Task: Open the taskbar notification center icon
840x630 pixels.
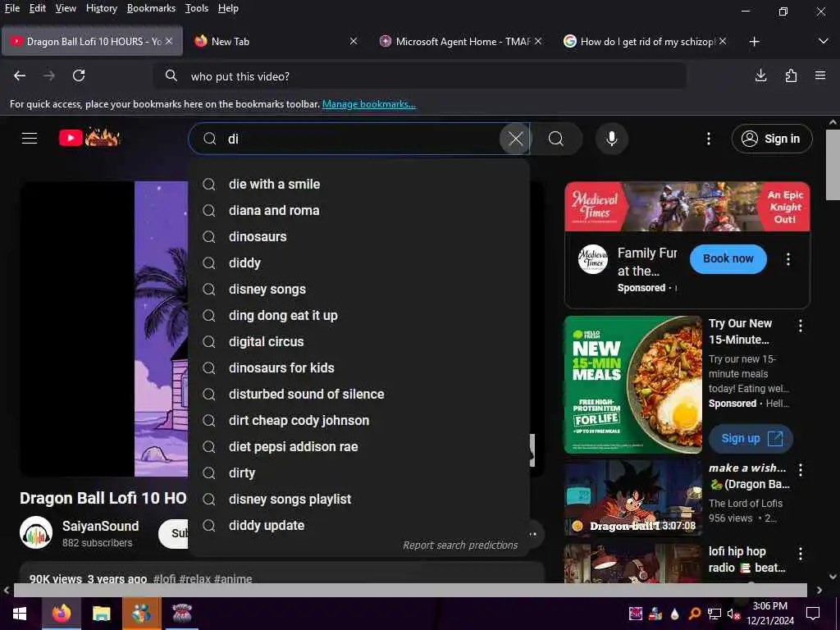Action: click(813, 614)
